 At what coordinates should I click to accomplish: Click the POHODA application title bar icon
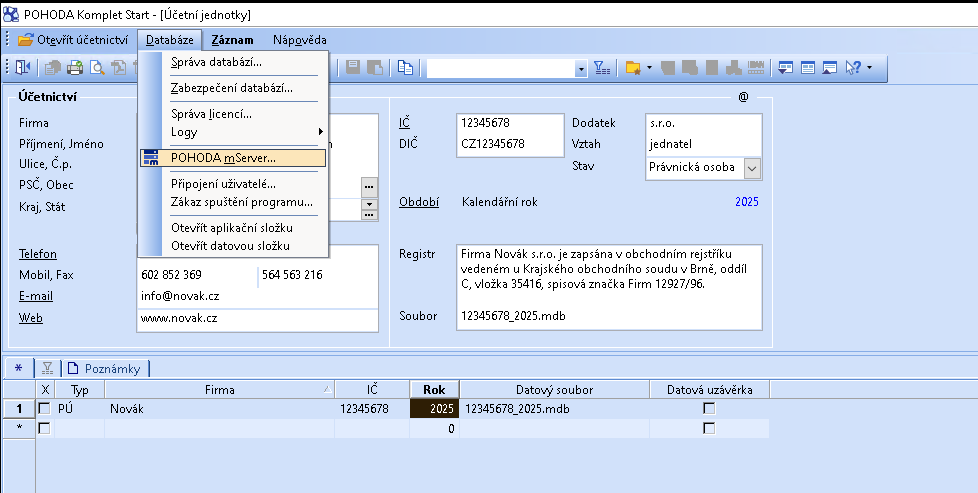click(11, 14)
